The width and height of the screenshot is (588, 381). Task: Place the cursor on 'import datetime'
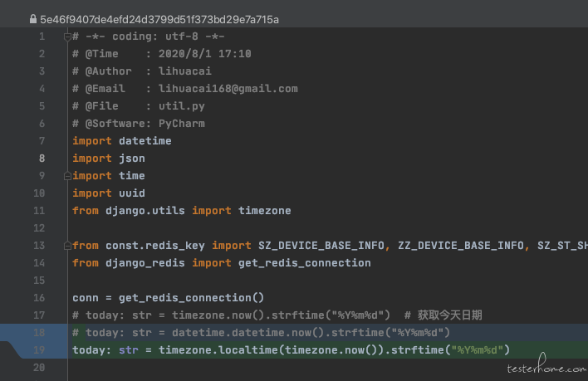click(122, 141)
